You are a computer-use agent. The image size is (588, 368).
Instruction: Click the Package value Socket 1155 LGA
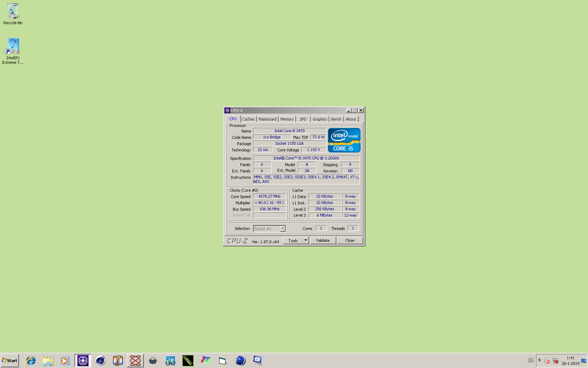(x=289, y=143)
